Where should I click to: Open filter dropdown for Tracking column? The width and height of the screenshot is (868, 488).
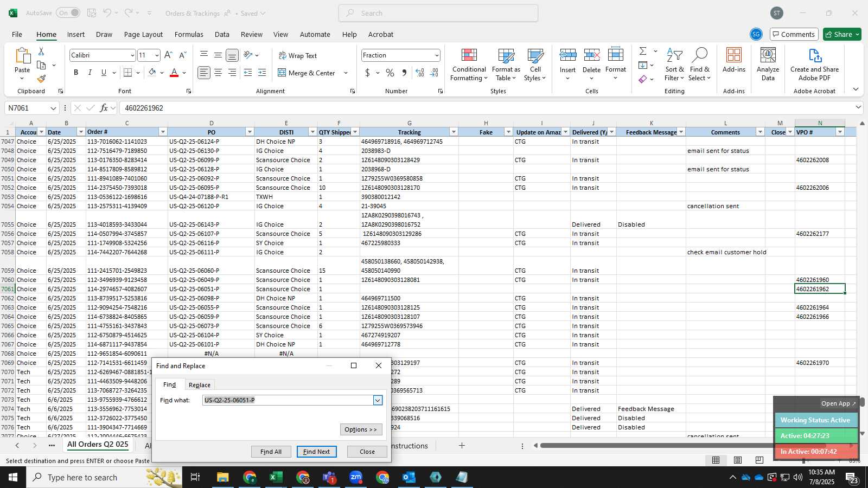454,132
